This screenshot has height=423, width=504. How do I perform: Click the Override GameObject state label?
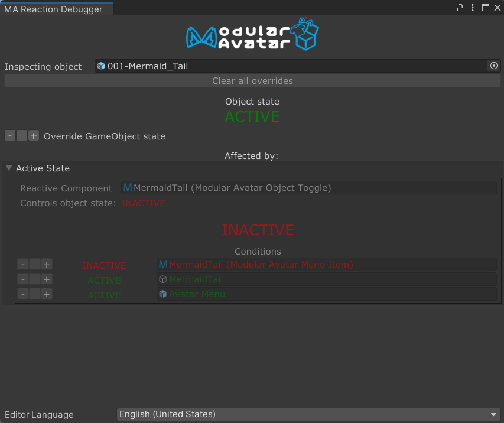(x=105, y=136)
